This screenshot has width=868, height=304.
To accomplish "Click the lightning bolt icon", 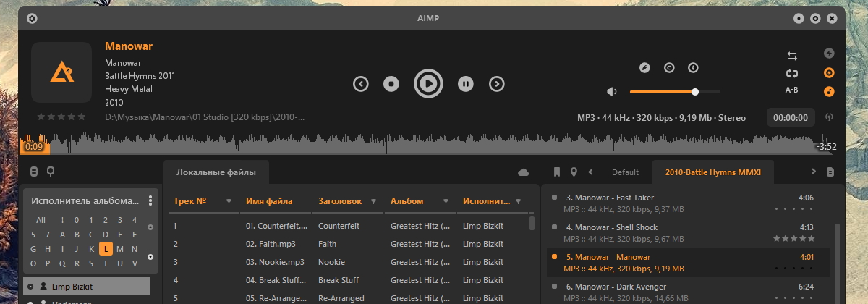I will pos(829,53).
